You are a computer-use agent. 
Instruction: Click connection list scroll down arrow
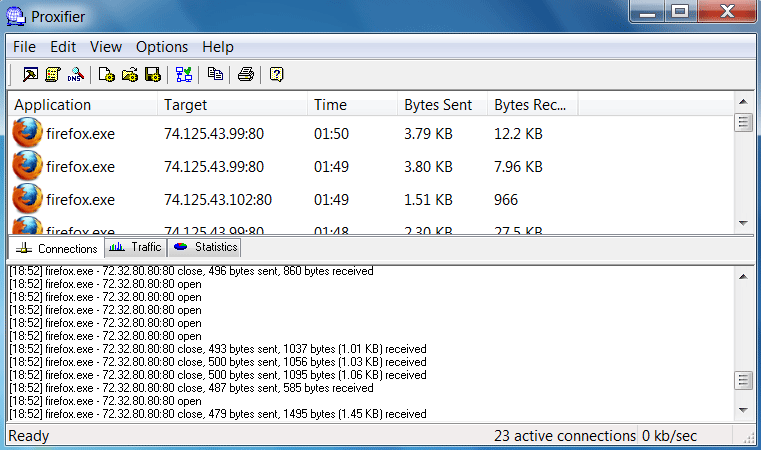tap(743, 223)
